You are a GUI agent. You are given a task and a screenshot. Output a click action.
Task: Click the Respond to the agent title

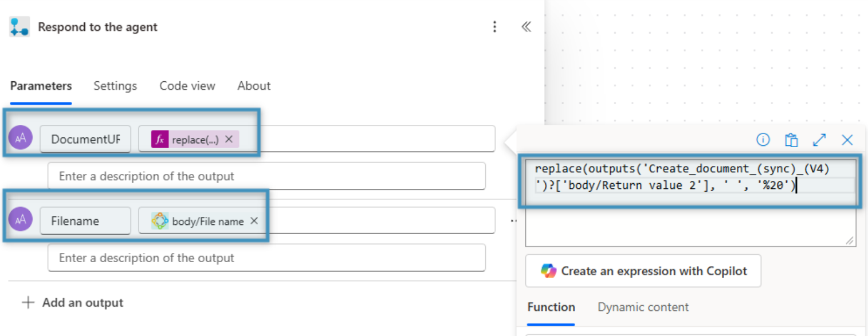click(97, 27)
